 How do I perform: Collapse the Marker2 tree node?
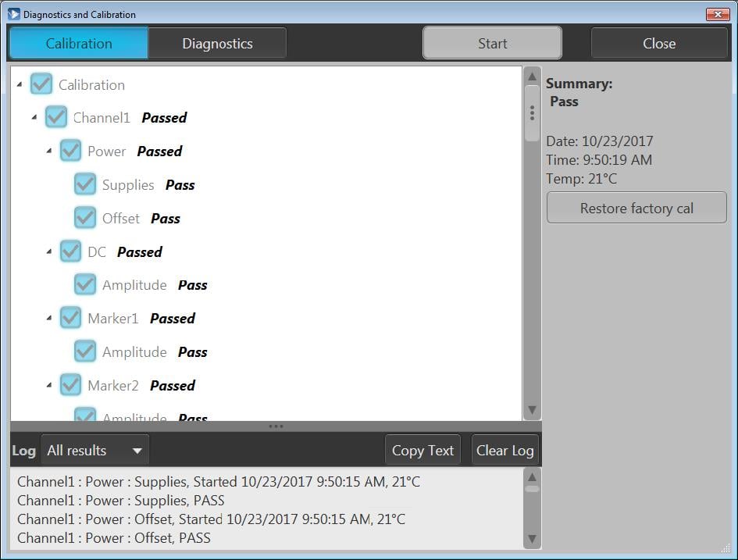point(49,385)
